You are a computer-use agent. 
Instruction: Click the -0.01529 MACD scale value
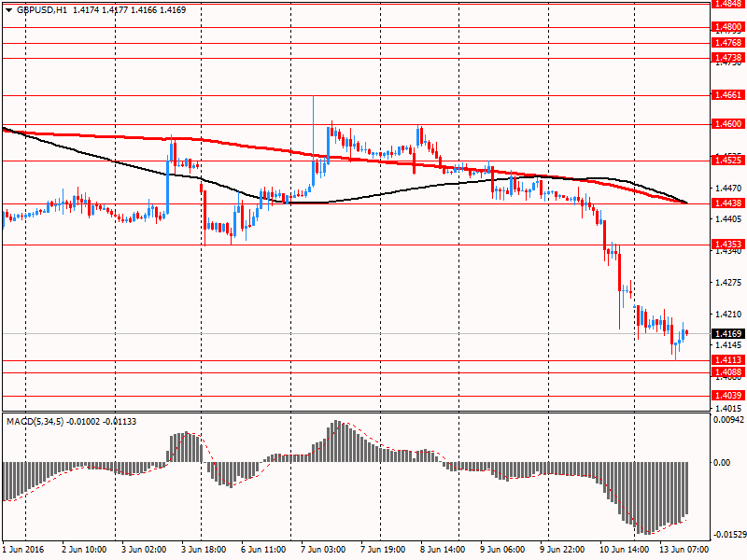(728, 535)
